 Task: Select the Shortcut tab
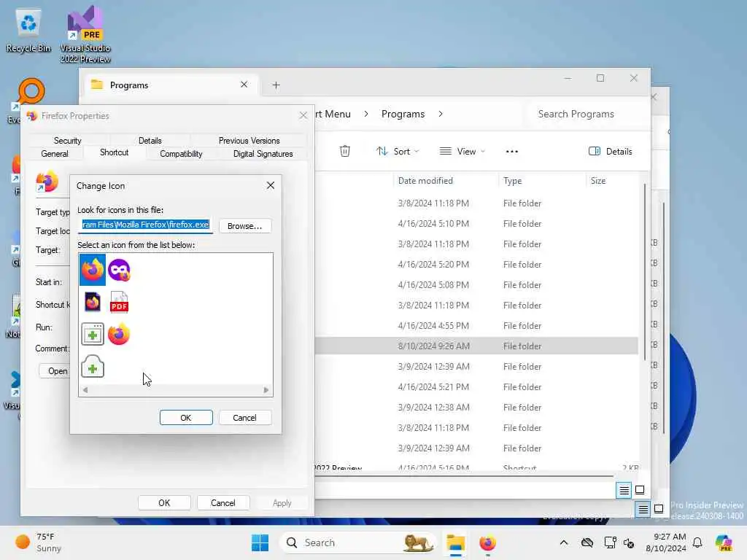(115, 152)
